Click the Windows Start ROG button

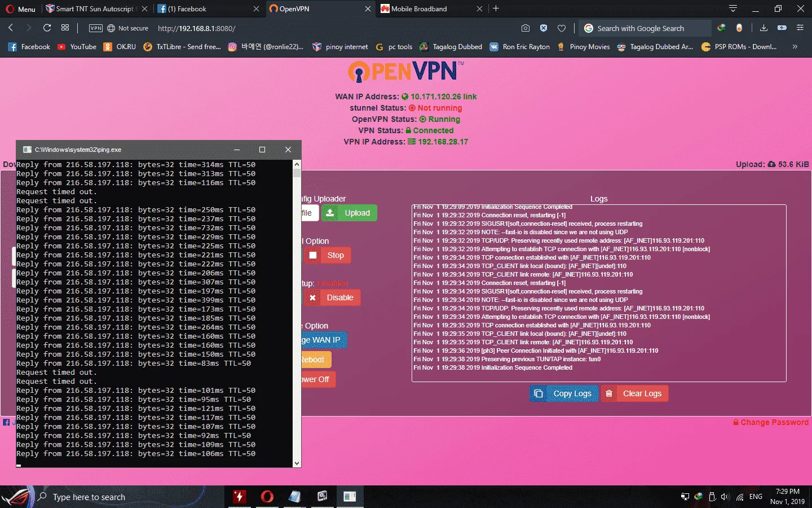(x=16, y=497)
